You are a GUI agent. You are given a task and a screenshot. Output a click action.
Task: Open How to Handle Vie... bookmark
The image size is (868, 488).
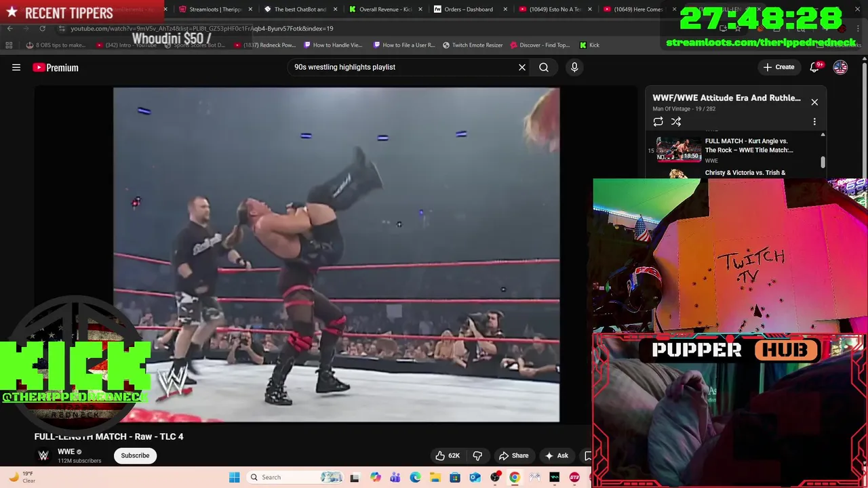point(334,45)
